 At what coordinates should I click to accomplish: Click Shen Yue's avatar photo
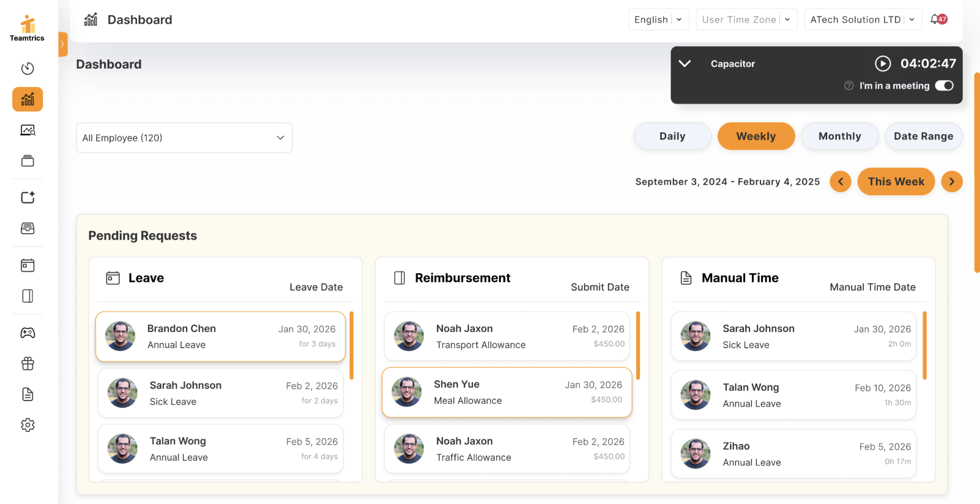click(x=407, y=392)
